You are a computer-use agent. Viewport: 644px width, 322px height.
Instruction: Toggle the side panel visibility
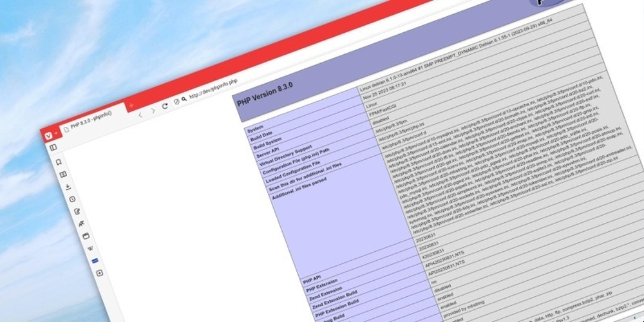[53, 147]
